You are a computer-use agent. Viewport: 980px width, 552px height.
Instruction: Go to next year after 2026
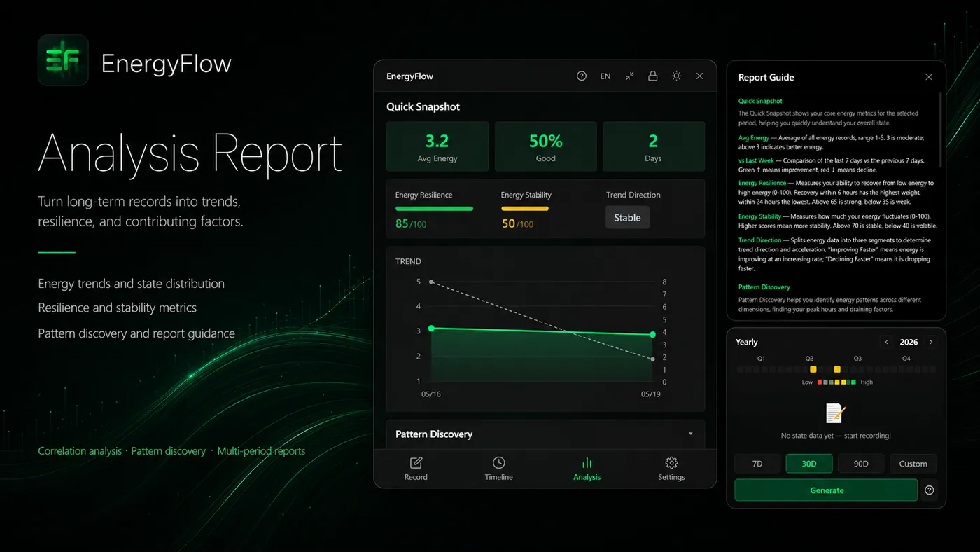(931, 343)
